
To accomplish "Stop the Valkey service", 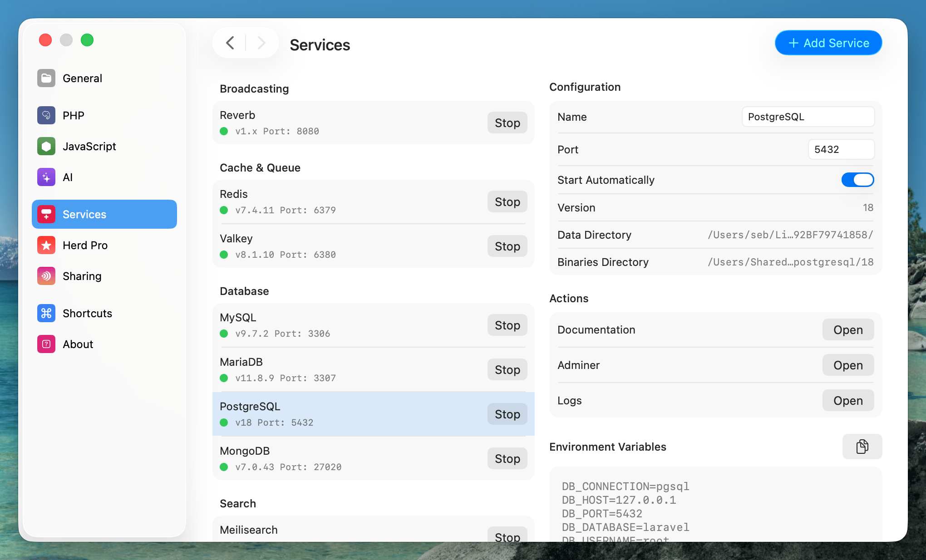I will [507, 246].
